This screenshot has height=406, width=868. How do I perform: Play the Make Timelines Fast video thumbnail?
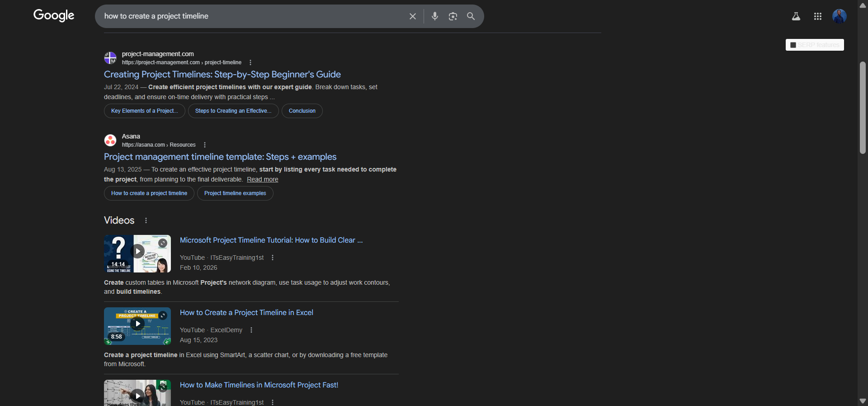point(137,393)
